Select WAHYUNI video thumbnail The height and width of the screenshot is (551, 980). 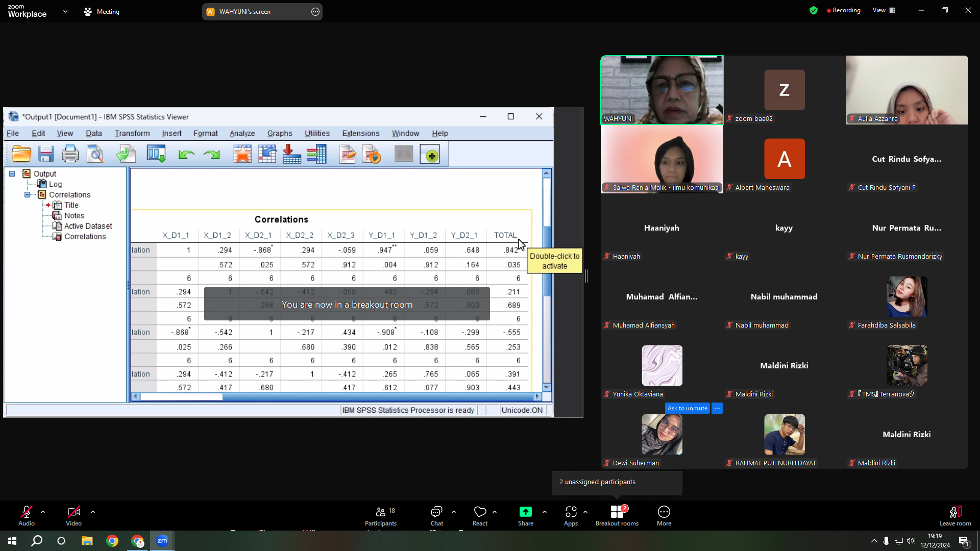pyautogui.click(x=662, y=90)
